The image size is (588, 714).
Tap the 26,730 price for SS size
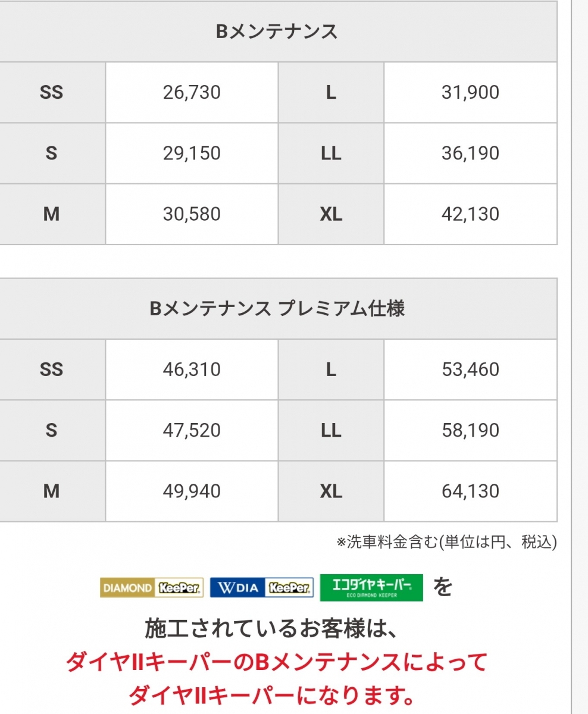pyautogui.click(x=192, y=92)
